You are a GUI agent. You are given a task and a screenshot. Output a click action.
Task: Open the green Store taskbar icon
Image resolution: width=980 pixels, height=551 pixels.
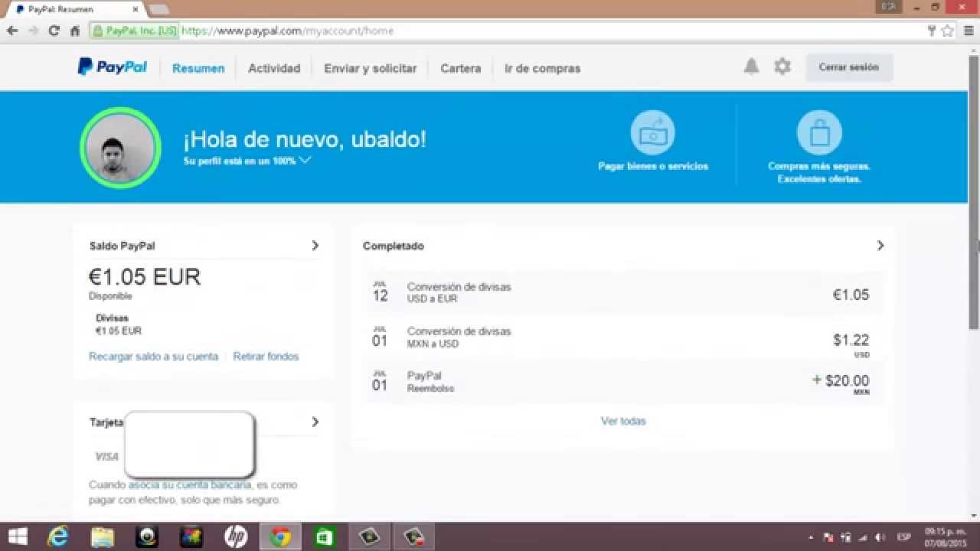point(325,537)
